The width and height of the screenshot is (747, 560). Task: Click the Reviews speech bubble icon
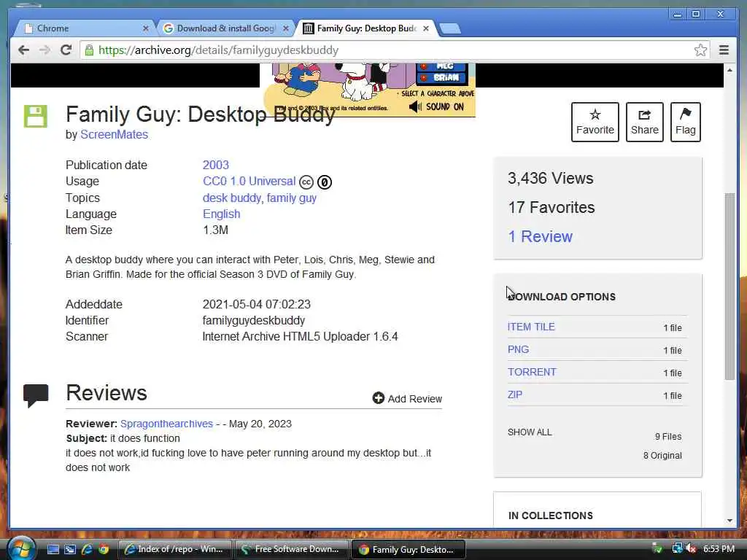point(36,396)
